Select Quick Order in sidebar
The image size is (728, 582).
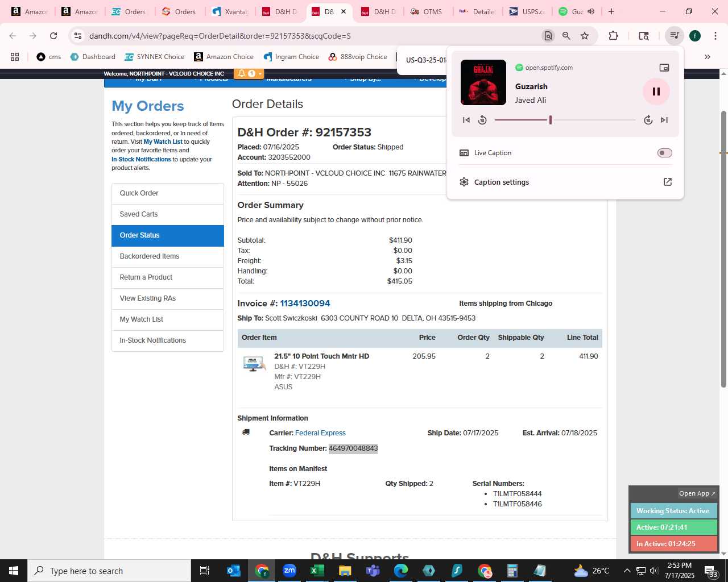tap(168, 193)
